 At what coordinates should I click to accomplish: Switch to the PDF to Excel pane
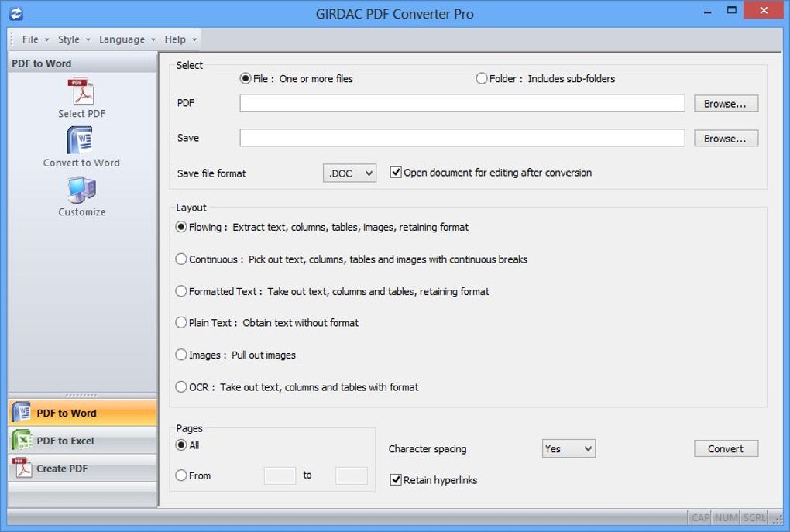coord(83,441)
